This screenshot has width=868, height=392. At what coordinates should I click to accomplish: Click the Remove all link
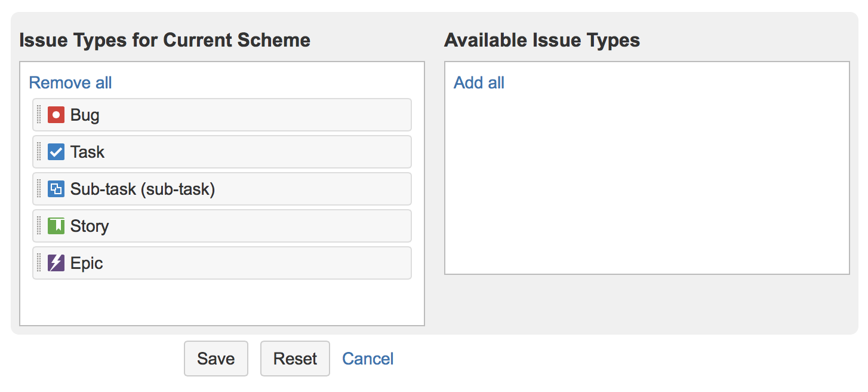pyautogui.click(x=70, y=82)
